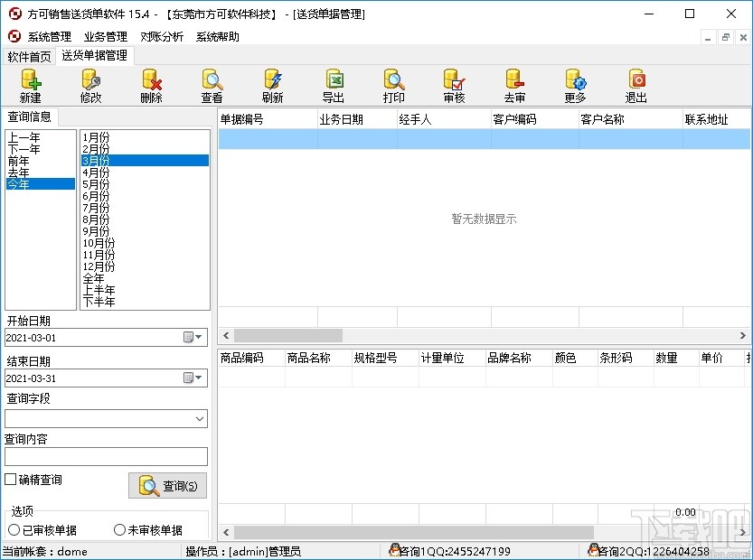Enable the 确精查询 checkbox

click(x=10, y=481)
